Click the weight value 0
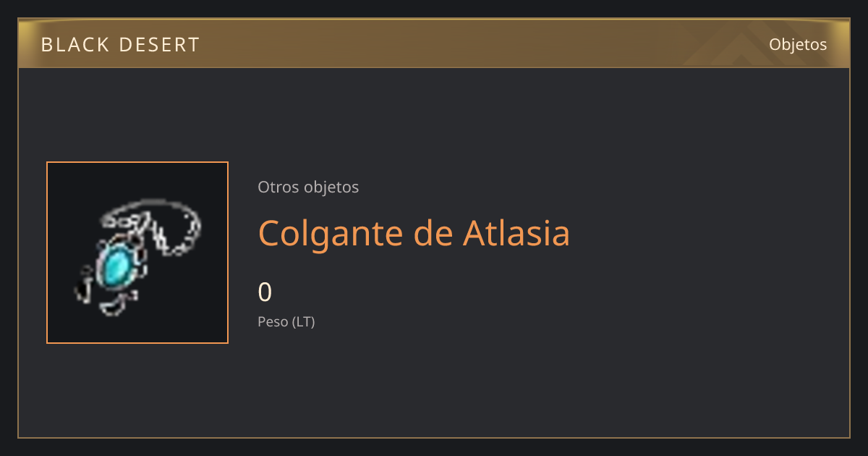This screenshot has width=868, height=456. click(x=265, y=292)
